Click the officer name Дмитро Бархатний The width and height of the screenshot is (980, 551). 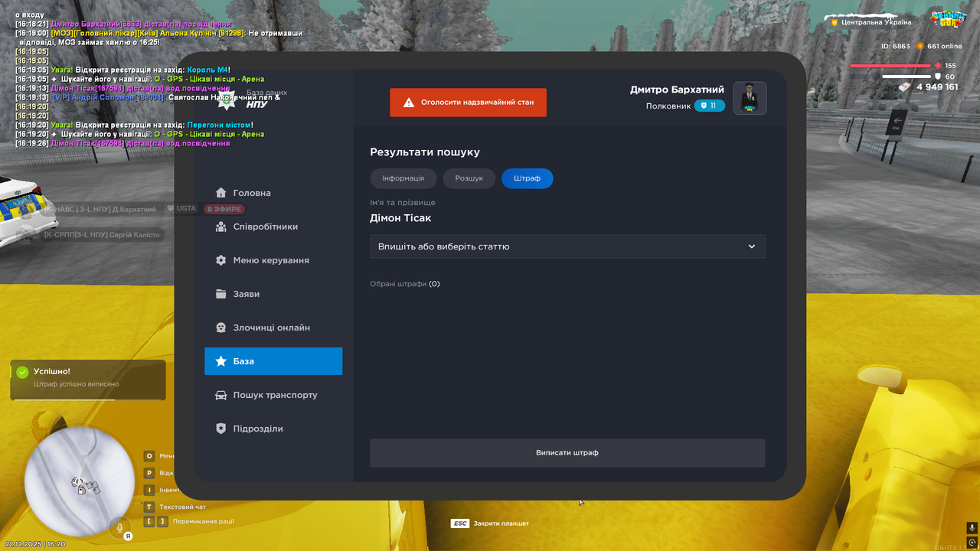click(x=677, y=90)
